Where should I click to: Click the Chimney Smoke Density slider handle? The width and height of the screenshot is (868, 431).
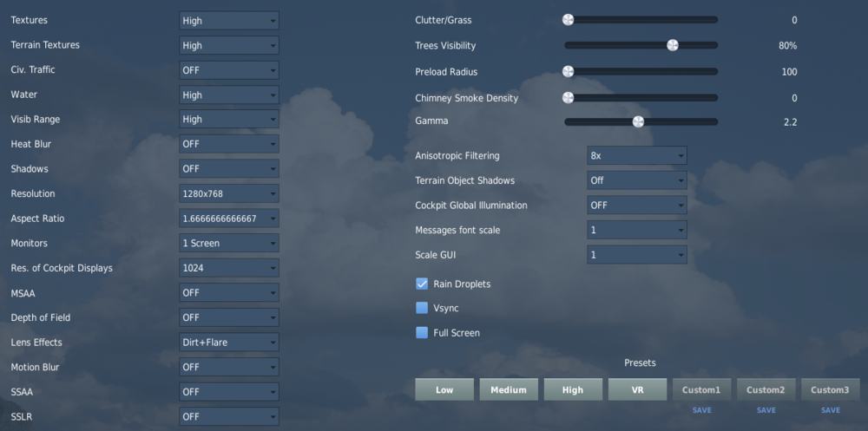coord(568,98)
